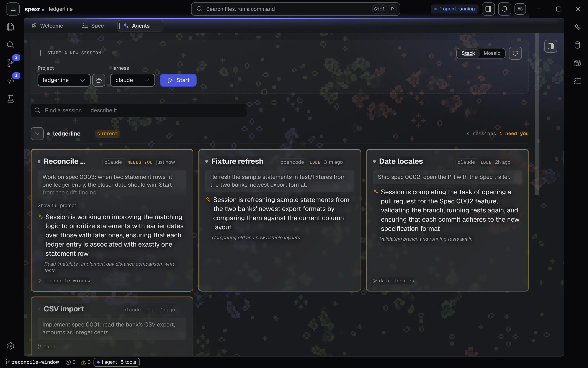The width and height of the screenshot is (588, 368).
Task: Open the search sidebar icon
Action: (x=10, y=45)
